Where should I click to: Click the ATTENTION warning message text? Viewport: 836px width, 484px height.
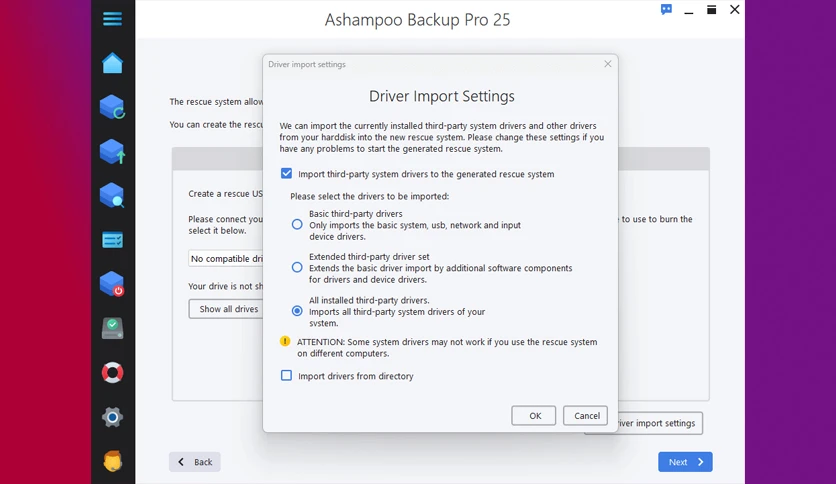coord(447,348)
